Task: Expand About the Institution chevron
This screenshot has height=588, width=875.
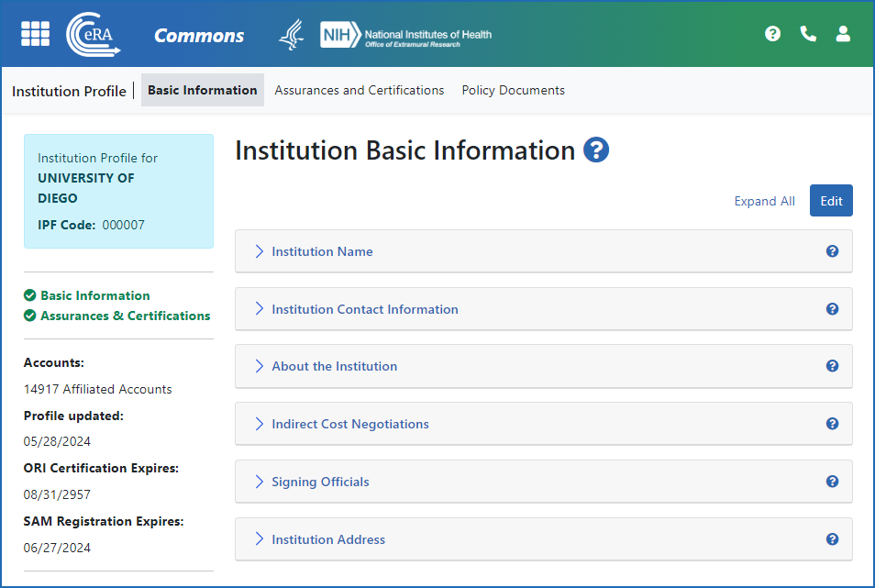Action: 259,365
